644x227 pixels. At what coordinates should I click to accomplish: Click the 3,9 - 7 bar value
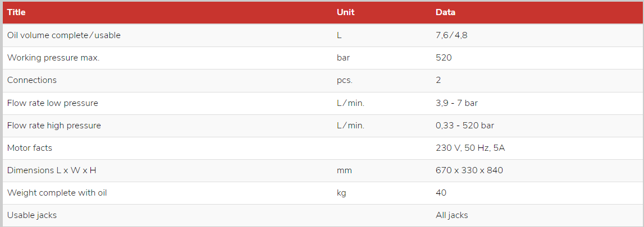click(x=456, y=103)
